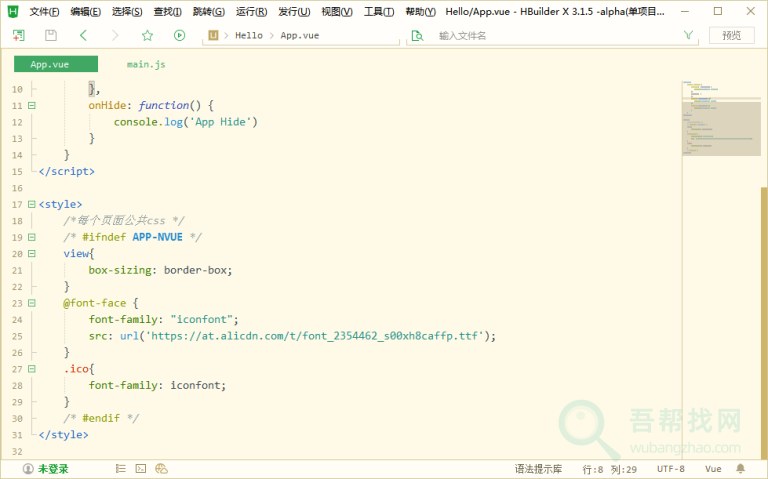Open the 运行(R) menu
768x479 pixels.
[x=251, y=11]
